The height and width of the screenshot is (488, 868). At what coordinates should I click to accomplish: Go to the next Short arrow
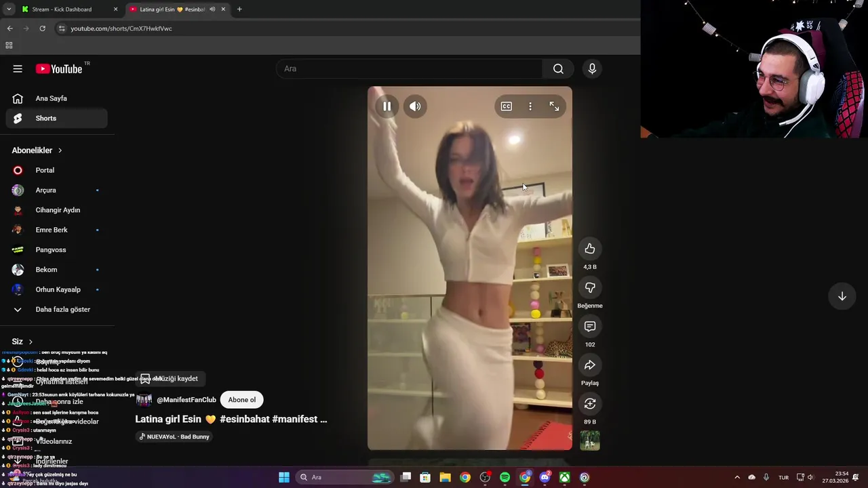pos(842,296)
